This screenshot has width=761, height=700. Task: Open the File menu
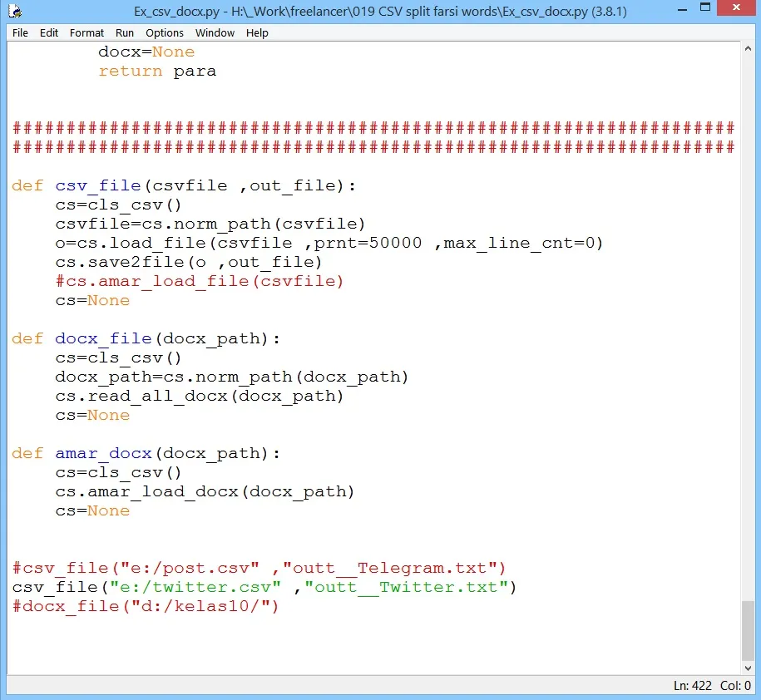(x=20, y=32)
